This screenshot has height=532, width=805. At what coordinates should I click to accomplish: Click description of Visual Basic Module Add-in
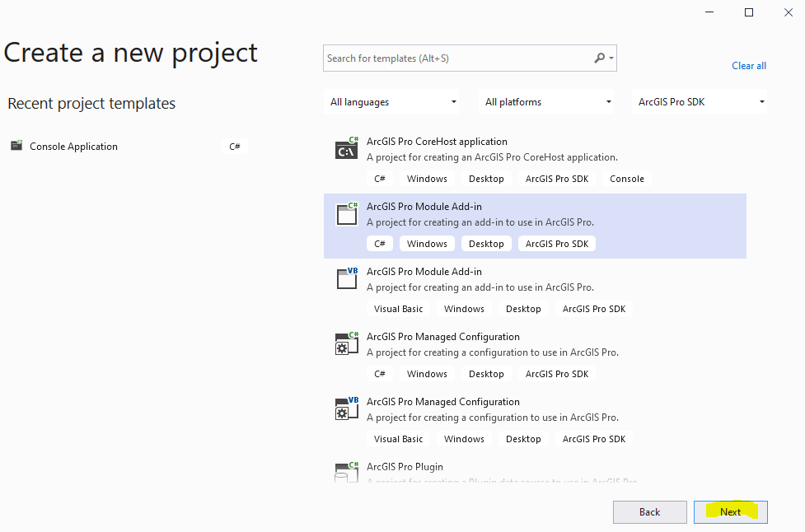click(480, 287)
